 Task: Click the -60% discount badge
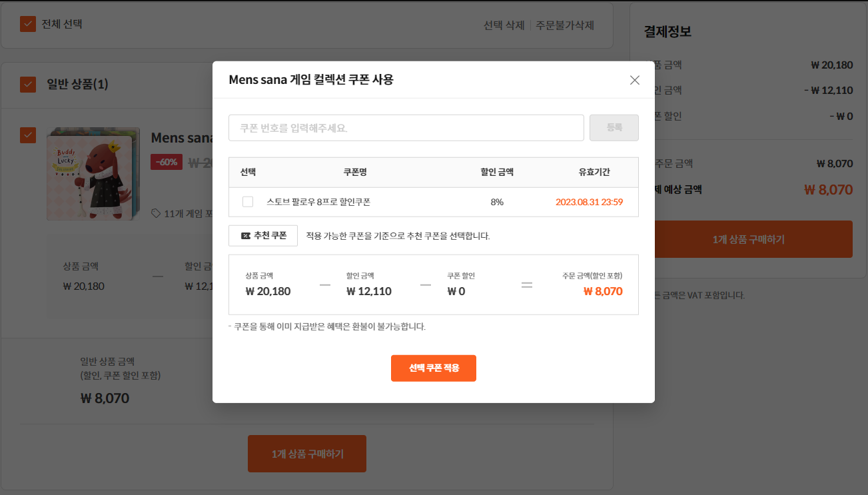coord(166,162)
